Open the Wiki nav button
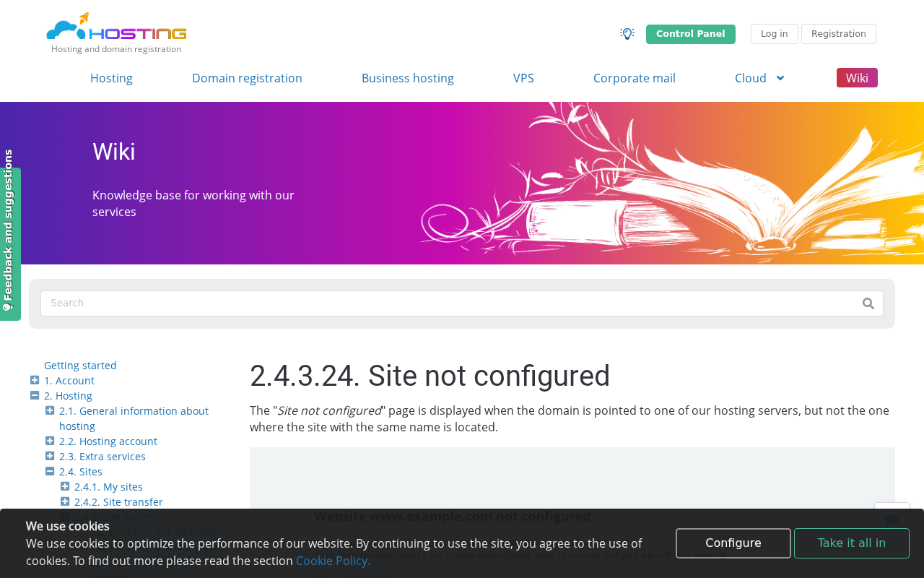Screen dimensions: 924x578 pos(857,78)
